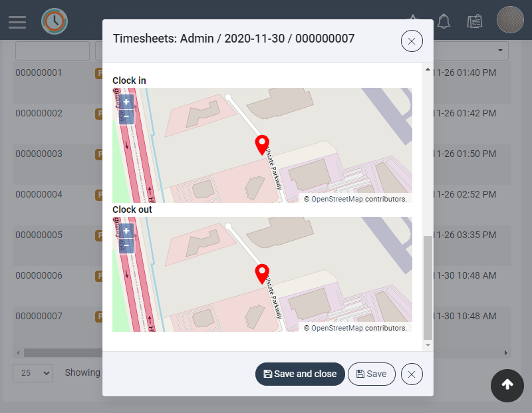Image resolution: width=532 pixels, height=413 pixels.
Task: Dismiss dialog using footer X button
Action: (412, 374)
